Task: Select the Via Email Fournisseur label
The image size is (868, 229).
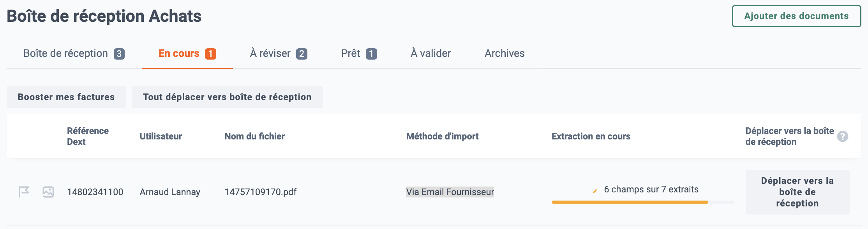Action: [x=450, y=192]
